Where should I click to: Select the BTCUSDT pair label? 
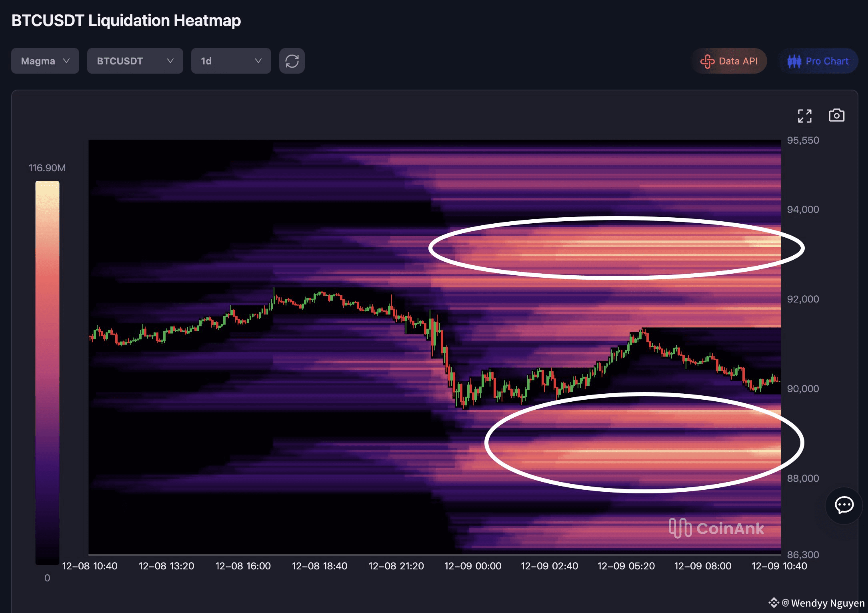(120, 61)
